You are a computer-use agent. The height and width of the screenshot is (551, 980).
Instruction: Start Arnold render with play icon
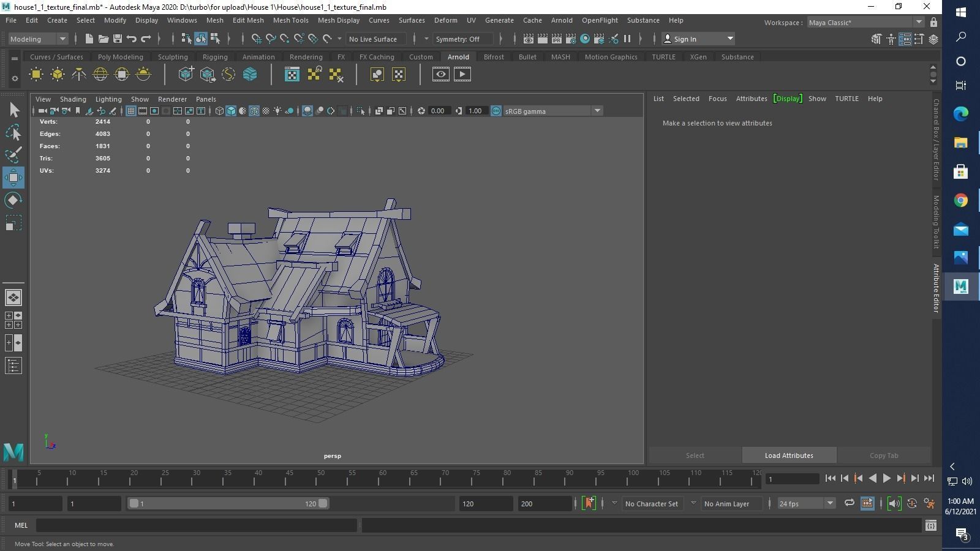[462, 75]
